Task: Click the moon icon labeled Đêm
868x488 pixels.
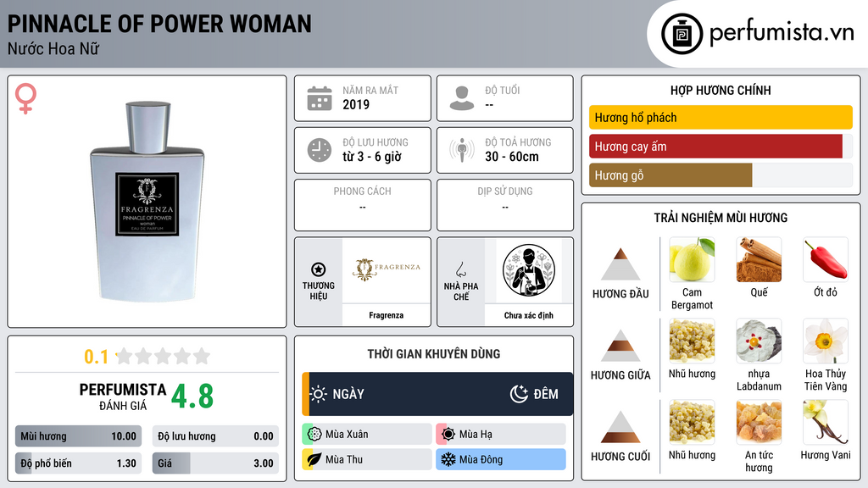Action: coord(519,394)
